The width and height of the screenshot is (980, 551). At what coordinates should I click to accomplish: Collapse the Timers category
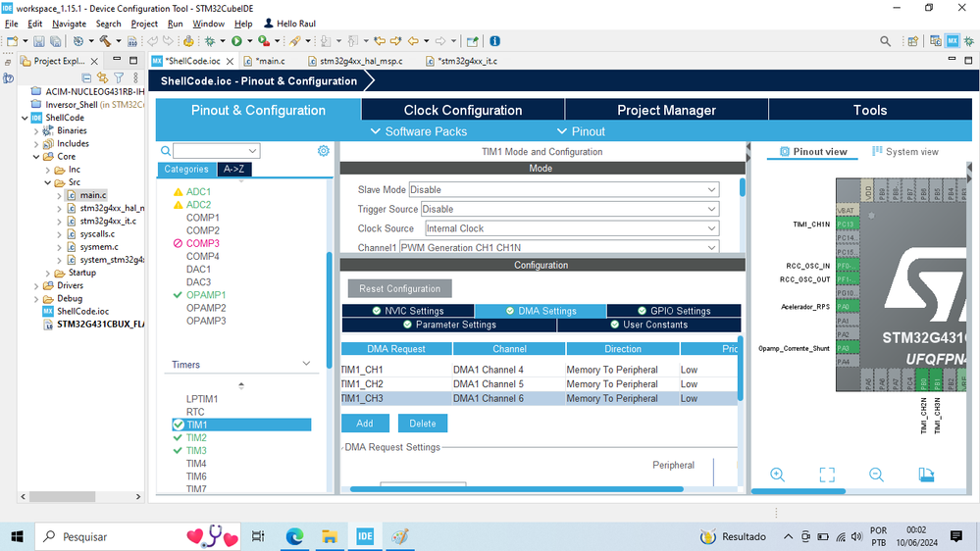[x=306, y=364]
